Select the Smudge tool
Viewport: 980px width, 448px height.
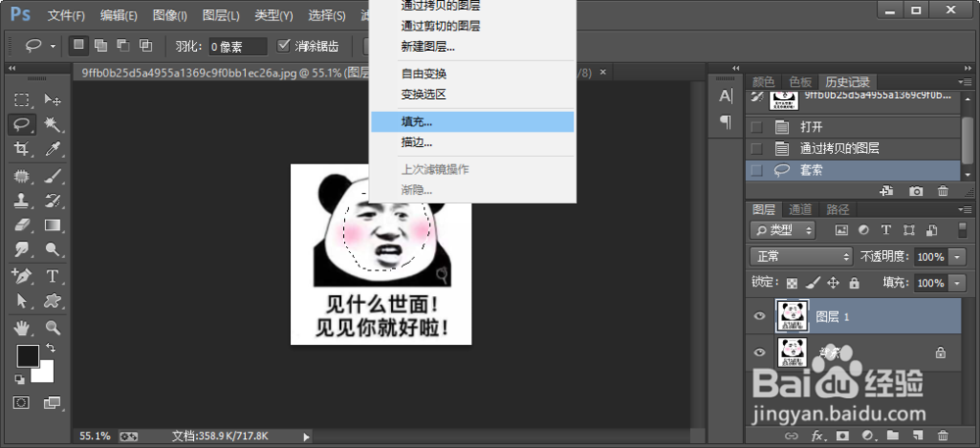coord(22,249)
